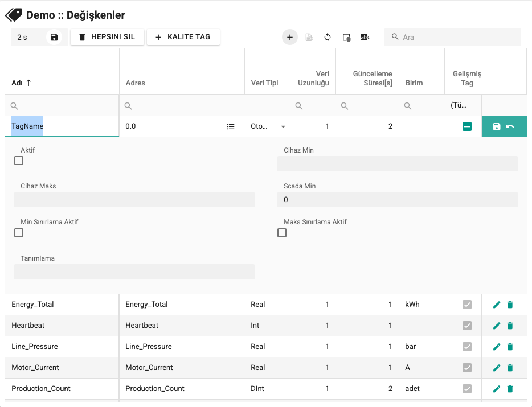This screenshot has height=407, width=532.
Task: Click the device copy icon in toolbar
Action: (x=346, y=37)
